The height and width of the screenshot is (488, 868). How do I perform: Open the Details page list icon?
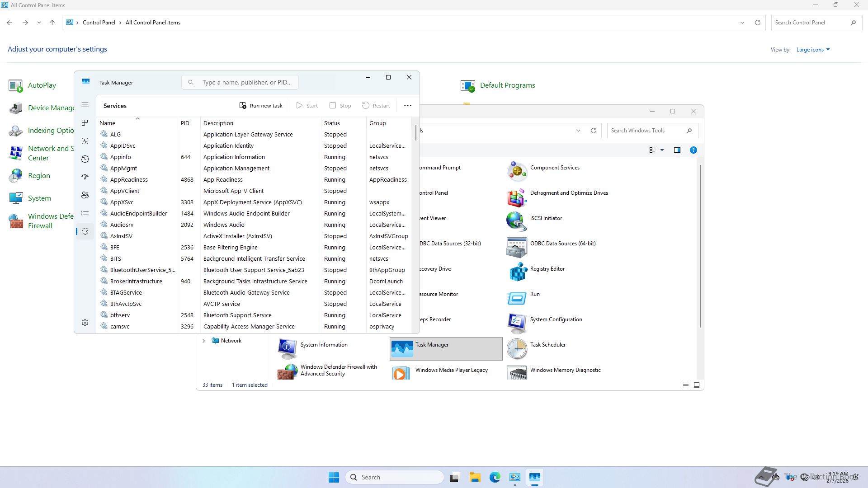[85, 213]
